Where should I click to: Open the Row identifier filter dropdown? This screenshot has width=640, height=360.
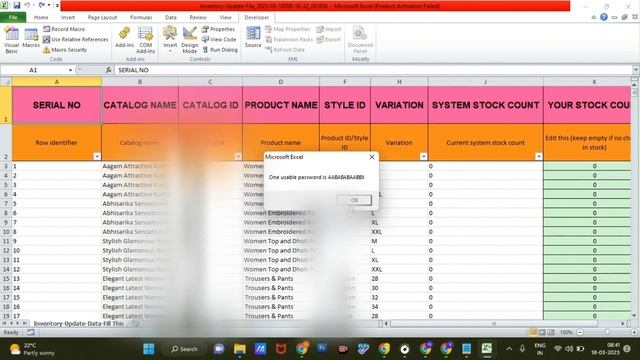(97, 156)
